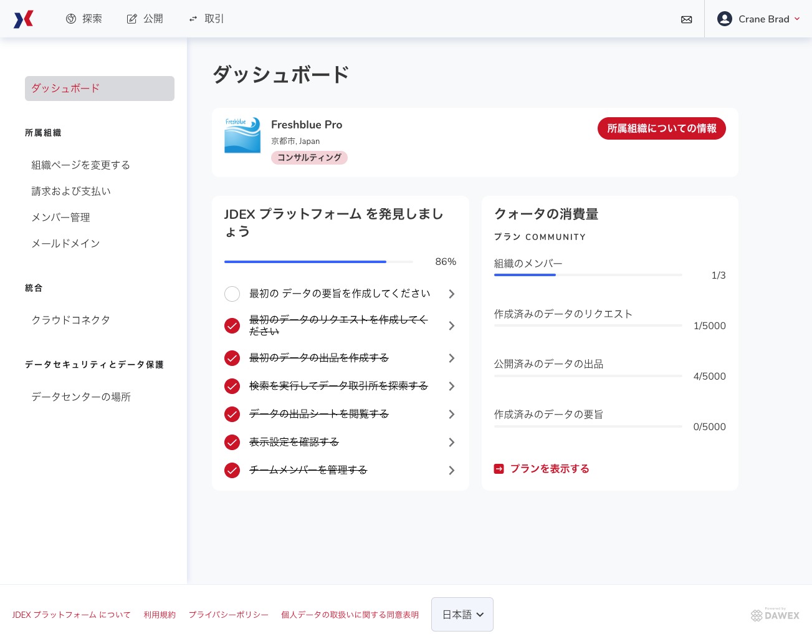This screenshot has height=644, width=812.
Task: Click the chevron for データの出品シートを閲覧する
Action: click(x=452, y=415)
